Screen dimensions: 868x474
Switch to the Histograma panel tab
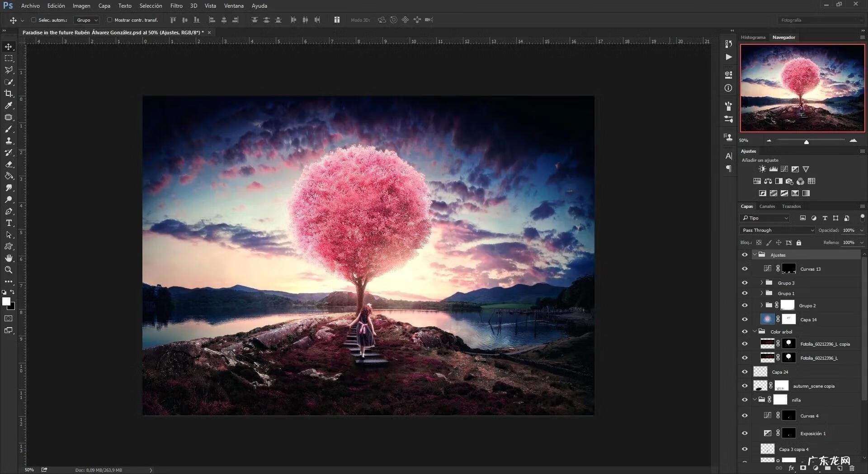[753, 38]
